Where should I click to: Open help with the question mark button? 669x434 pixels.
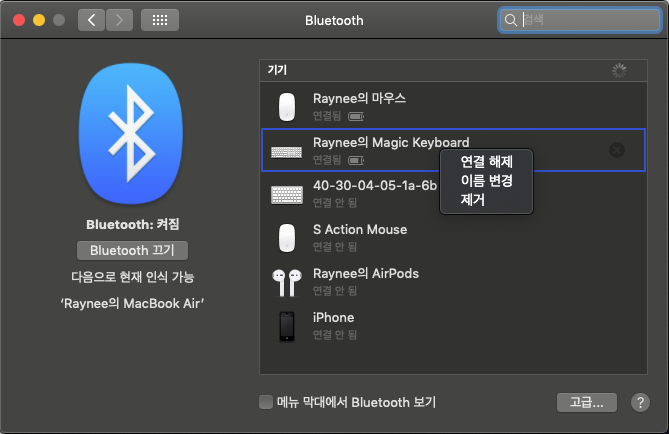point(640,402)
